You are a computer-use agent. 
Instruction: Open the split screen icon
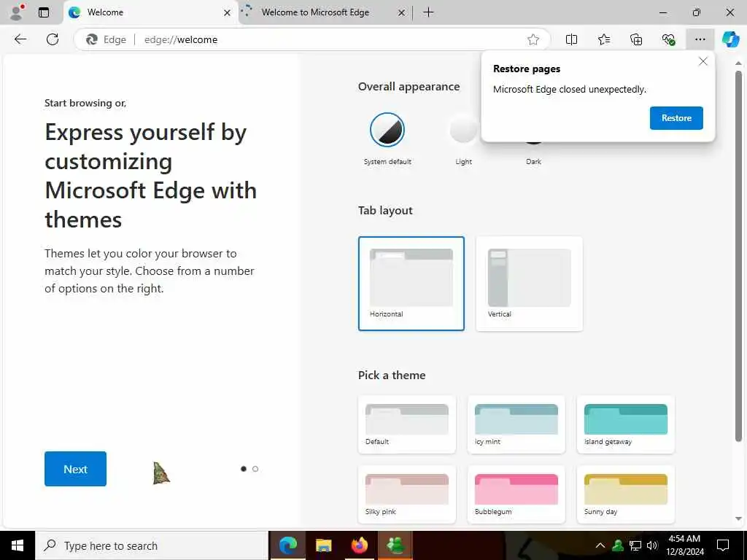[x=571, y=39]
